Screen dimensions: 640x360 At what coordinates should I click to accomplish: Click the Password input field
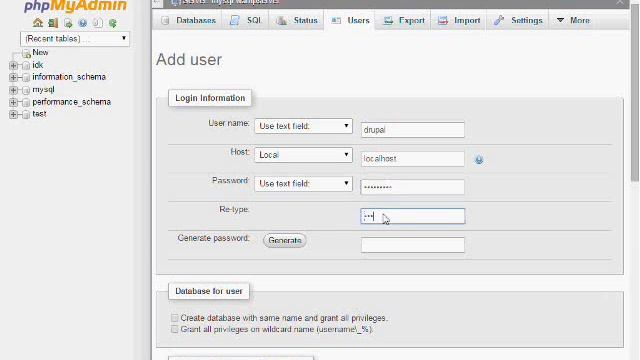(413, 187)
